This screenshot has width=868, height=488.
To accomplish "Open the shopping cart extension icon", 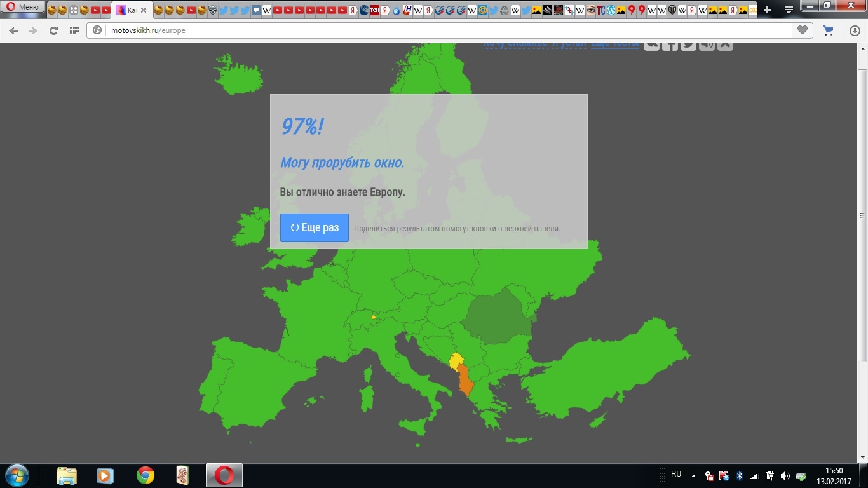I will point(828,30).
